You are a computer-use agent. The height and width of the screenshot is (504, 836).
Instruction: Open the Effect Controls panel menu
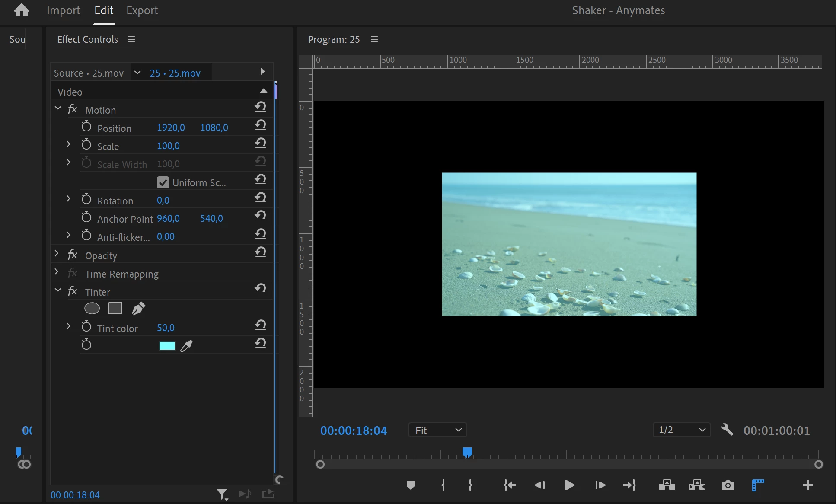131,39
